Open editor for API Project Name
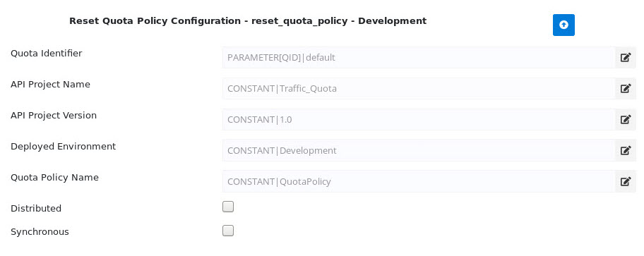Image resolution: width=644 pixels, height=256 pixels. [625, 88]
